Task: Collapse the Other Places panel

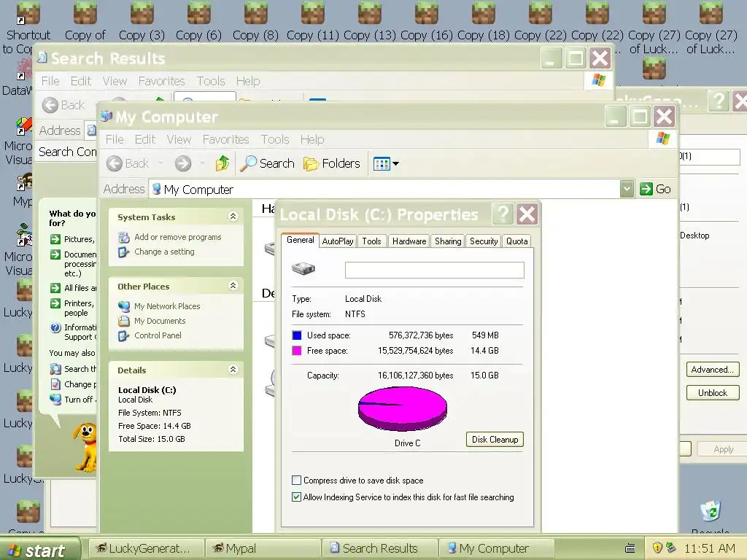Action: (x=233, y=286)
